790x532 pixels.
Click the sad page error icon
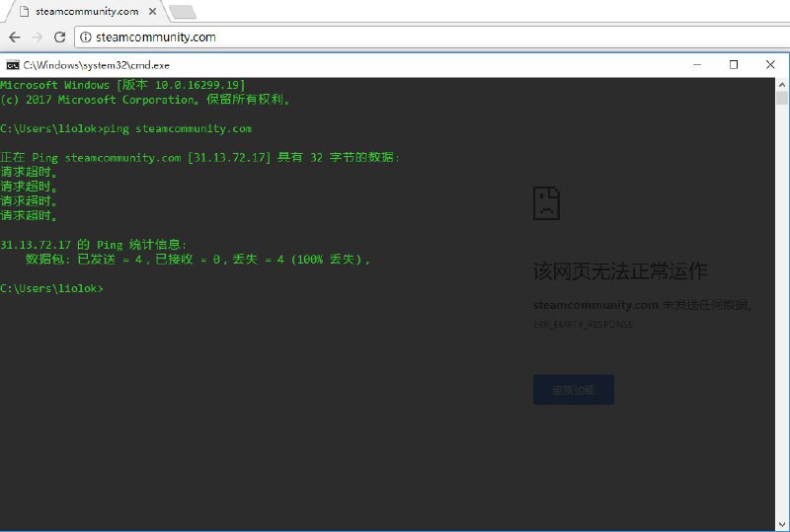coord(546,203)
